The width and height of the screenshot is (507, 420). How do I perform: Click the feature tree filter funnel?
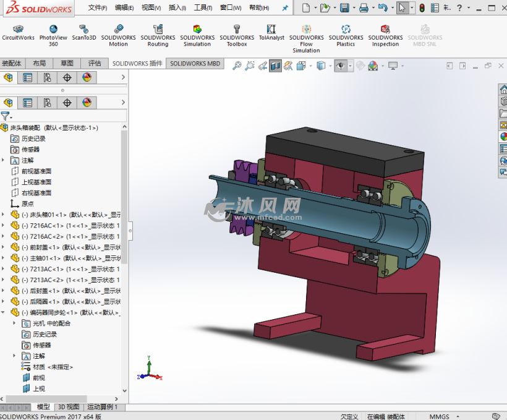pos(5,116)
